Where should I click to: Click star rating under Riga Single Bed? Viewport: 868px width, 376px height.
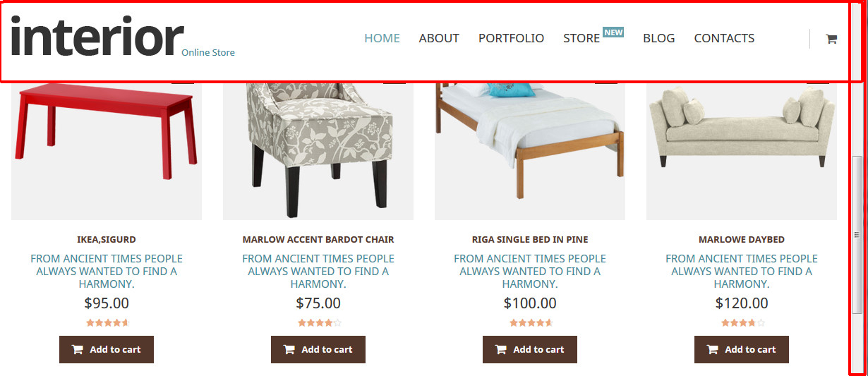(531, 323)
